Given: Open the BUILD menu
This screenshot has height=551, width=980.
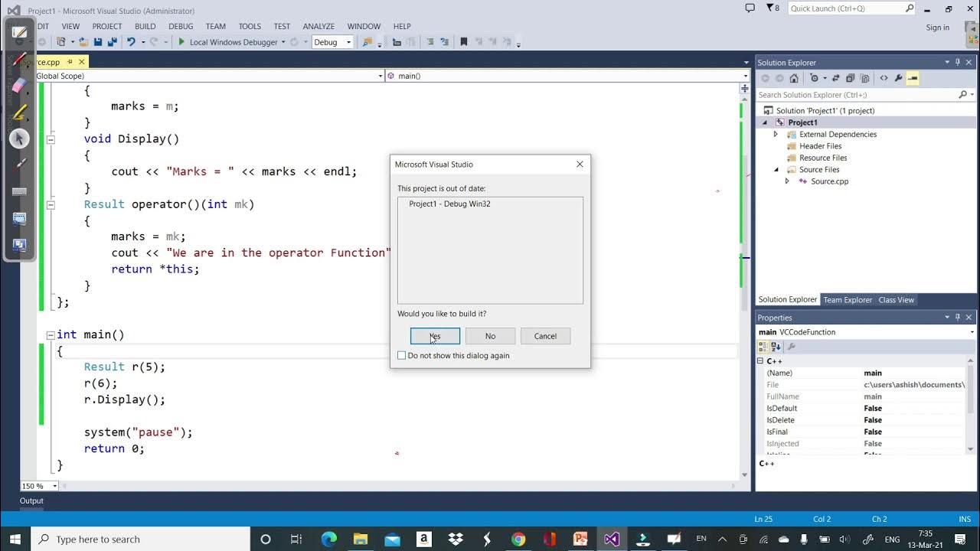Looking at the screenshot, I should pyautogui.click(x=145, y=26).
